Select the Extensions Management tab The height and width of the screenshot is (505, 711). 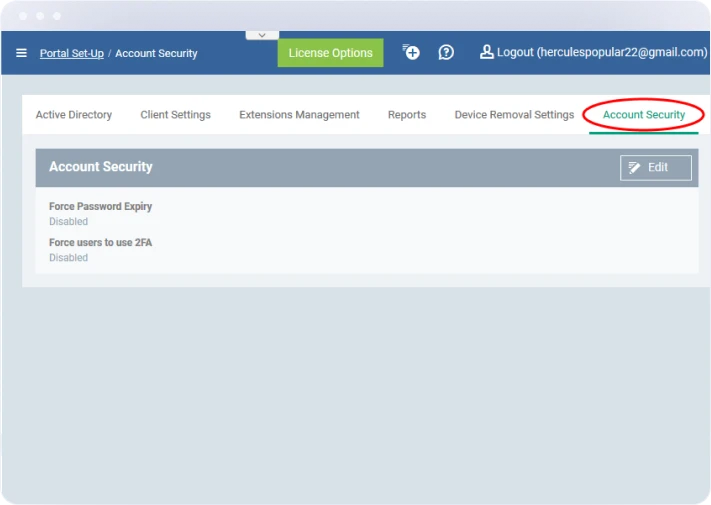point(299,115)
